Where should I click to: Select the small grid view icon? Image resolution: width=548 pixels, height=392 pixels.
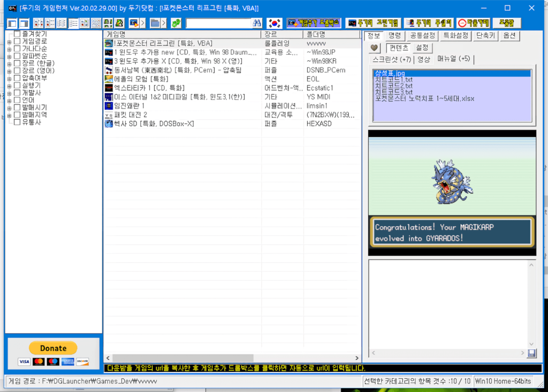tap(96, 24)
